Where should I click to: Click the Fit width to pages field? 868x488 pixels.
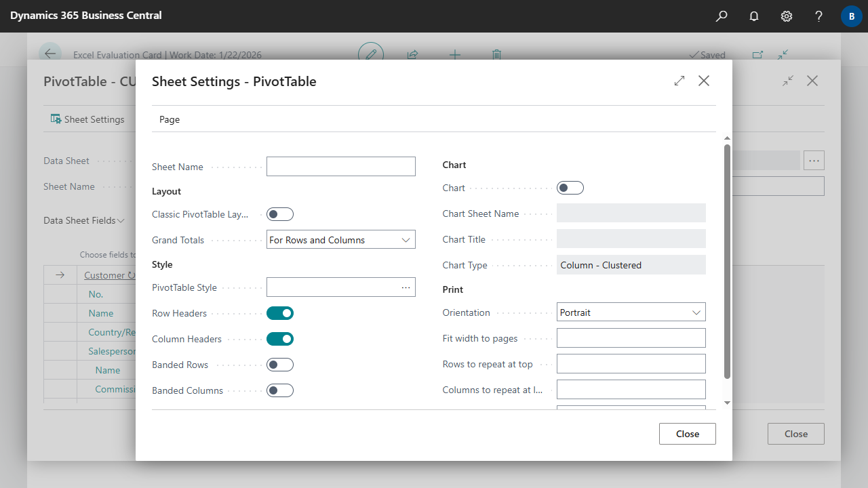[x=631, y=338]
